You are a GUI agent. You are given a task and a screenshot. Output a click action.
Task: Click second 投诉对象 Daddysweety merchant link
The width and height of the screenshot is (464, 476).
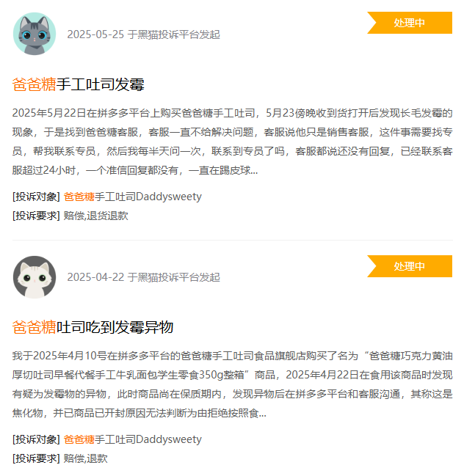[x=132, y=439]
